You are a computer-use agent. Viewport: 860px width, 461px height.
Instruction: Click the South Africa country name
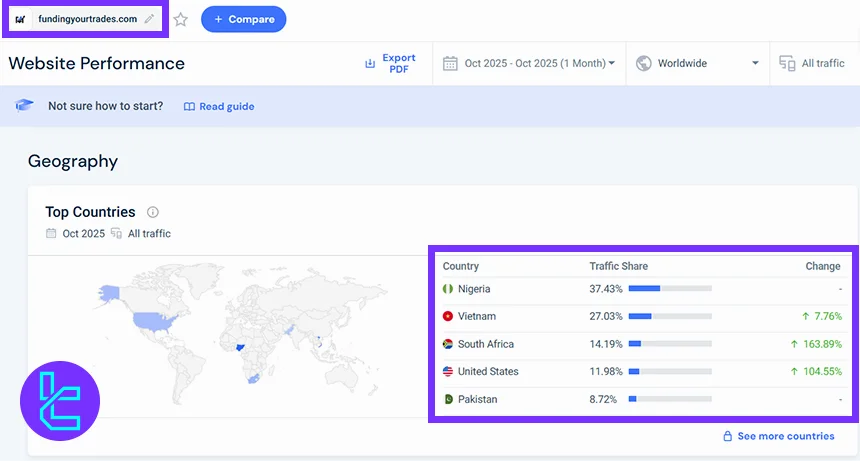(486, 344)
